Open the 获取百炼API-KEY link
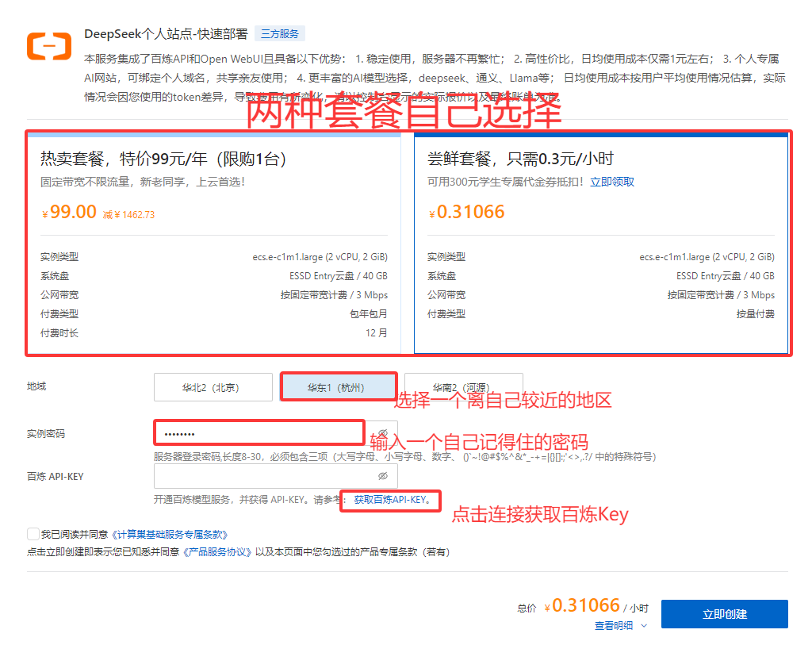 point(391,500)
